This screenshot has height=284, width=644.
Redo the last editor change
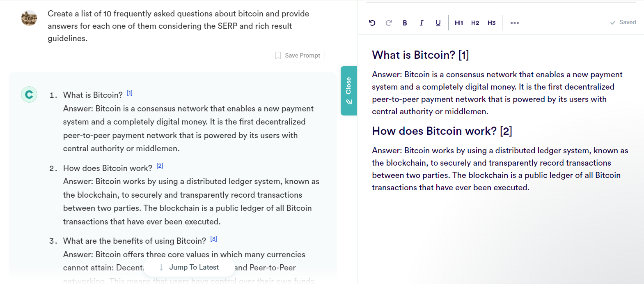(x=389, y=23)
